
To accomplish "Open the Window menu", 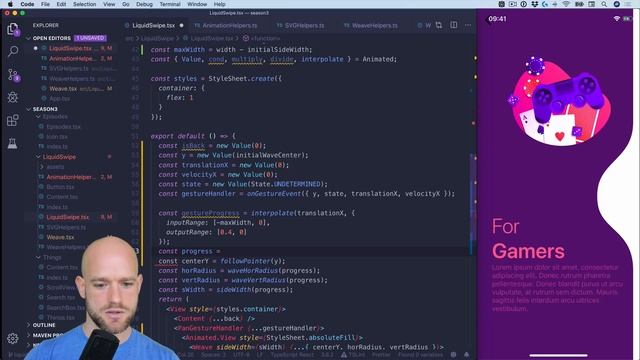I will tap(197, 4).
